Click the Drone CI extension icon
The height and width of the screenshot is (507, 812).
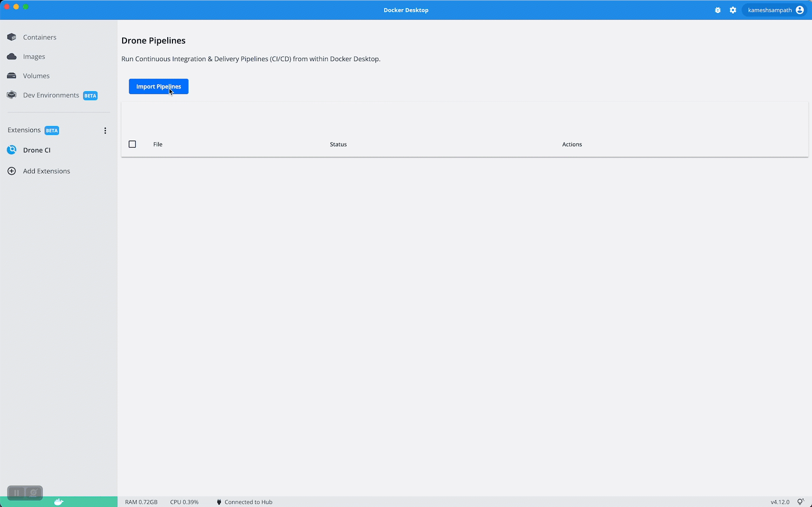pos(12,150)
